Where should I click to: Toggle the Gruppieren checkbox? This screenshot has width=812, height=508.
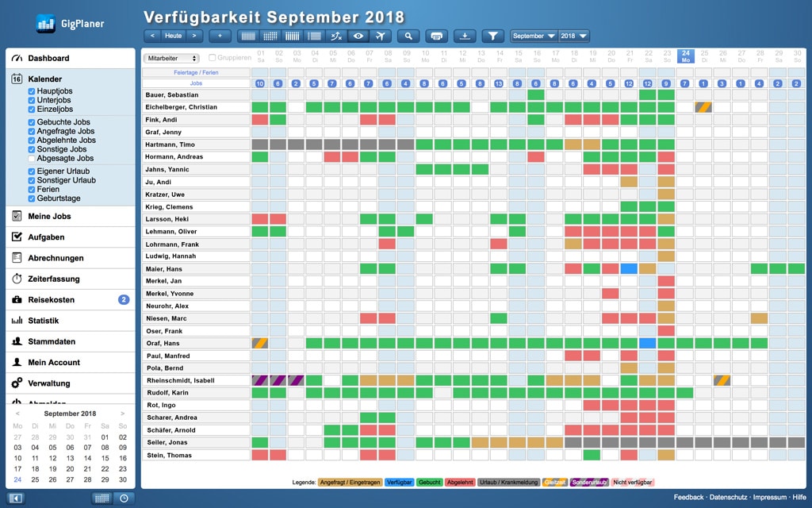click(x=213, y=58)
